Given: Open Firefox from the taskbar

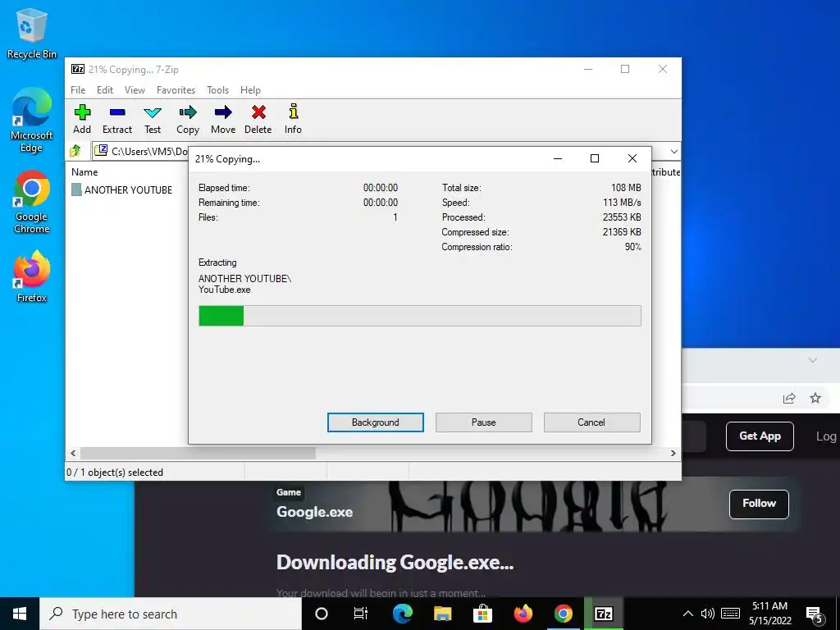Looking at the screenshot, I should (523, 614).
